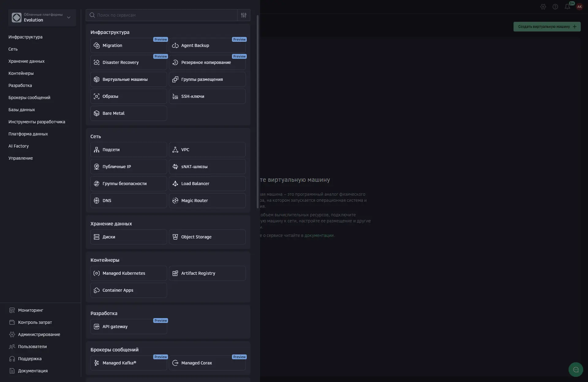The image size is (588, 382).
Task: Open Bare Metal service tile
Action: (128, 113)
